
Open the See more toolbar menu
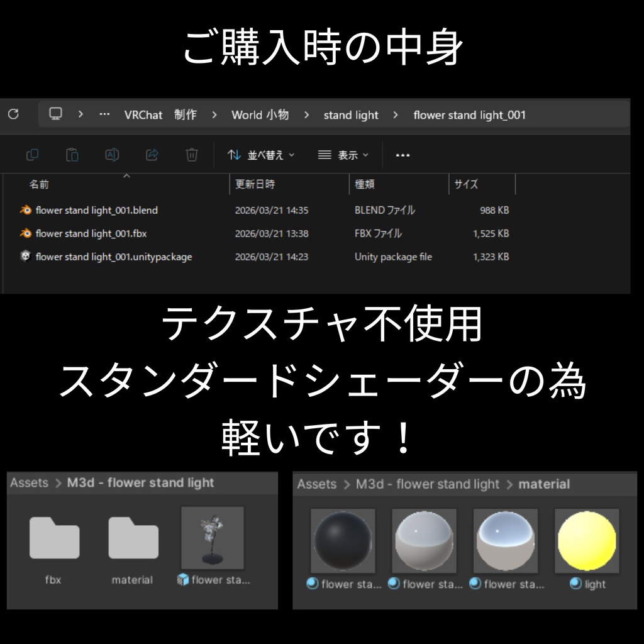coord(402,155)
